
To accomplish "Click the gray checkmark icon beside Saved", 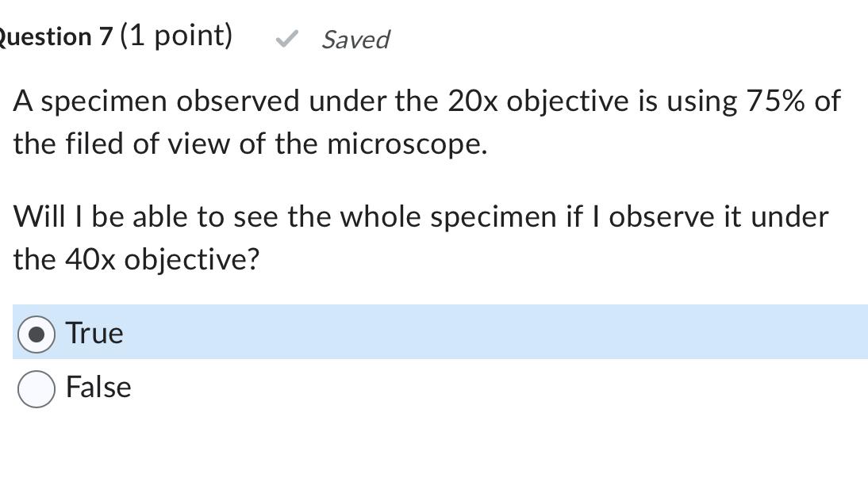I will 288,38.
